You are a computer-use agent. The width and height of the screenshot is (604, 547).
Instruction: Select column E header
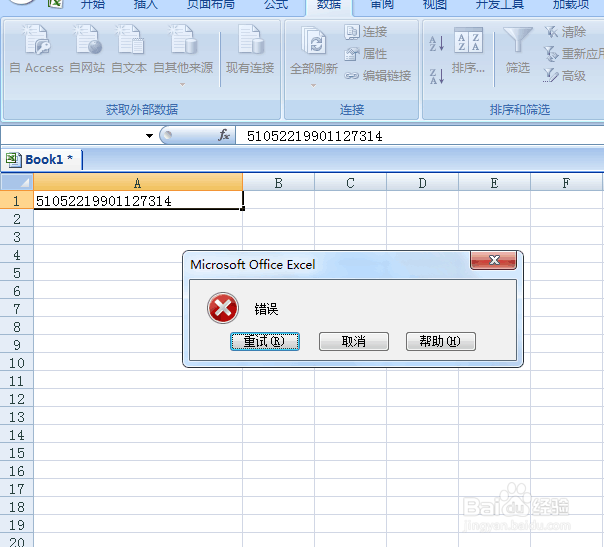point(495,183)
